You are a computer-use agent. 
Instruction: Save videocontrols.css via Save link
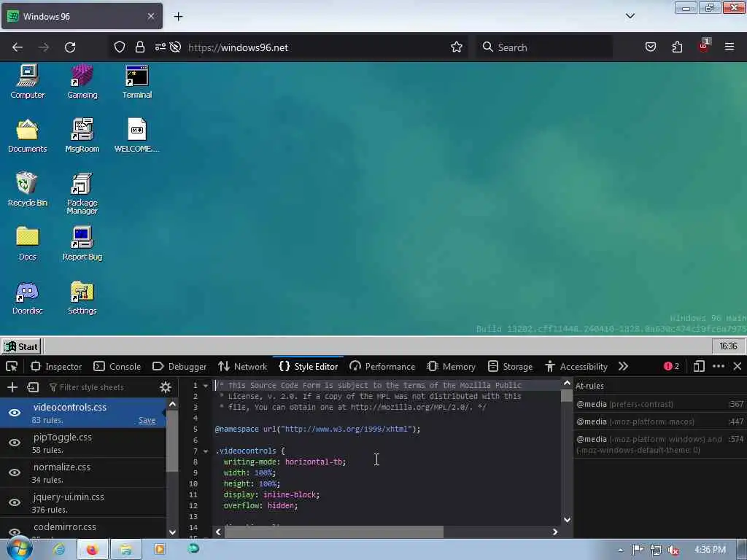(147, 421)
